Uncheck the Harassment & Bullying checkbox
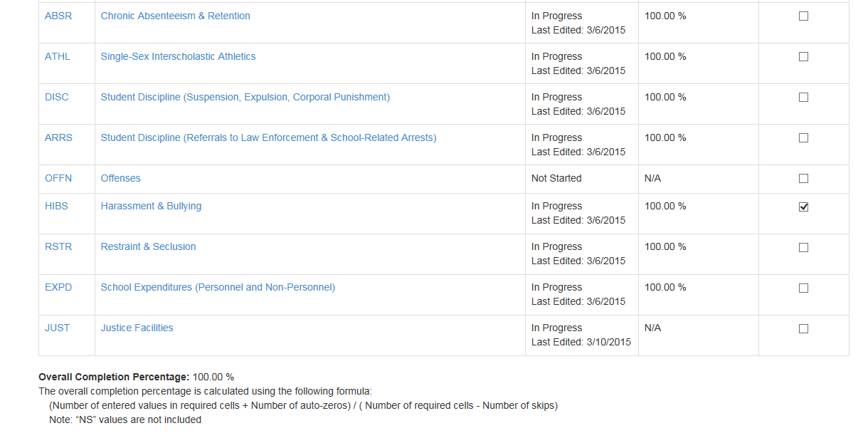Viewport: 868px width, 443px height. [x=803, y=207]
